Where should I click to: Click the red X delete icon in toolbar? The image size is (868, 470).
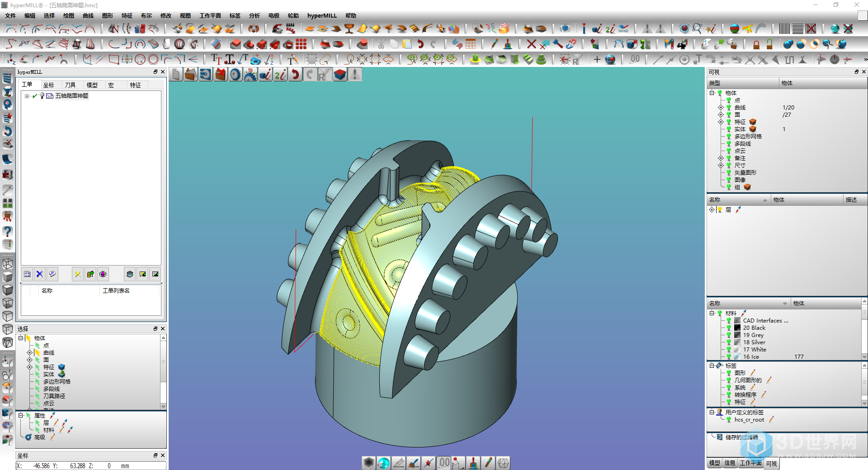click(x=532, y=44)
